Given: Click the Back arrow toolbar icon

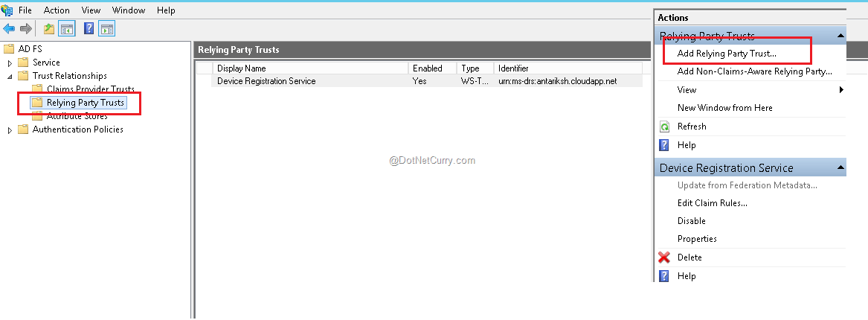Looking at the screenshot, I should coord(9,29).
